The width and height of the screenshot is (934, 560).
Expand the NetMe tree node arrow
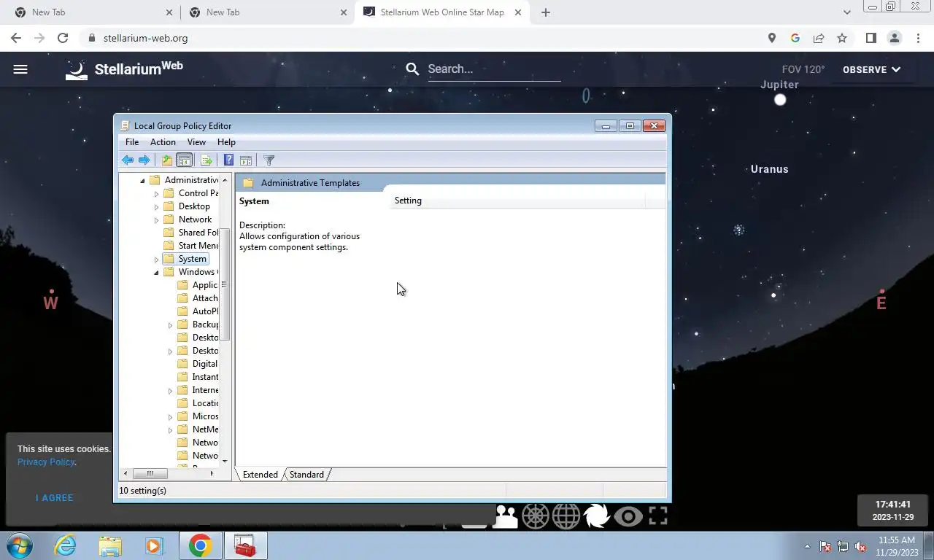[x=170, y=429]
